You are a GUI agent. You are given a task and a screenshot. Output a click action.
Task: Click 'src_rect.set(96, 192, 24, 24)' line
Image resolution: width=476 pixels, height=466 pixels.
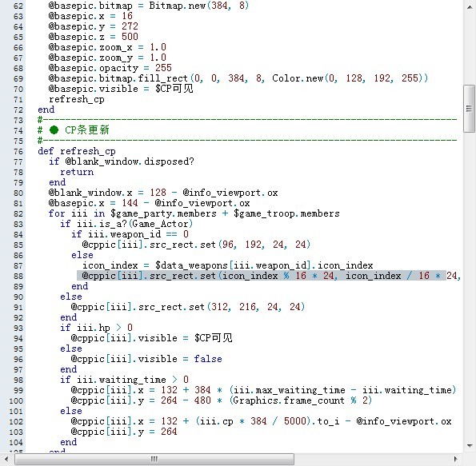click(x=196, y=245)
